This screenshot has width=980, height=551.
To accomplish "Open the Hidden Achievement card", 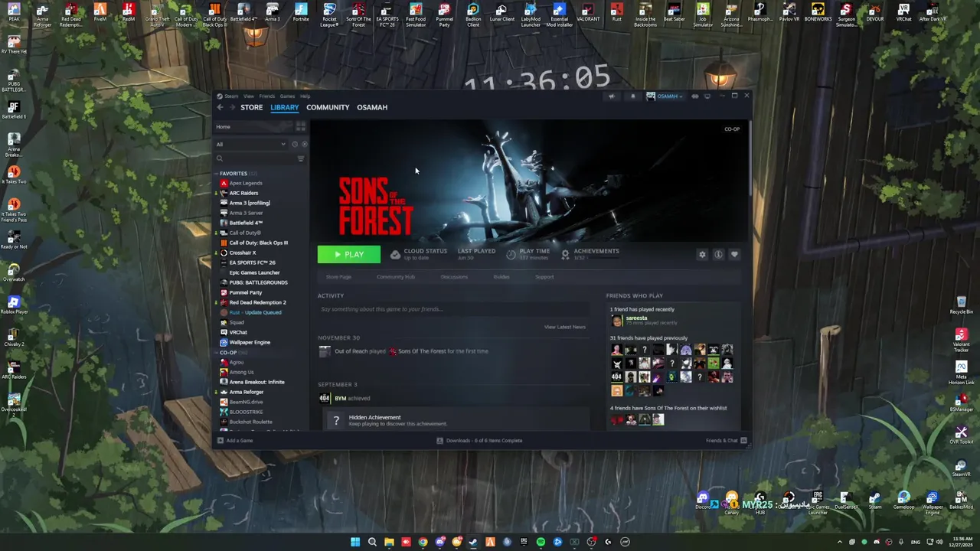I will 456,420.
